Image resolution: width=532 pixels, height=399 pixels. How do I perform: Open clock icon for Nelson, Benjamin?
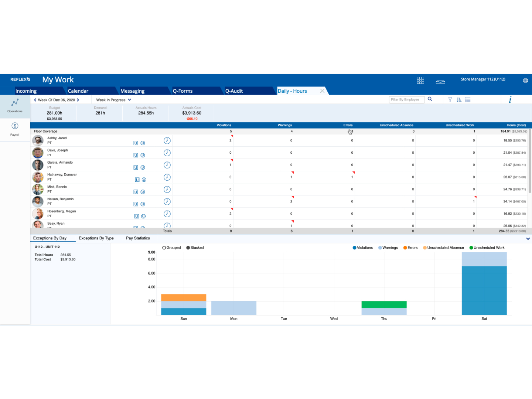click(x=167, y=201)
